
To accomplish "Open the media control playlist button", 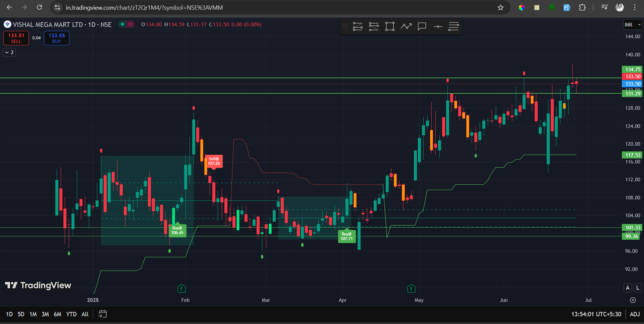I will click(x=604, y=7).
